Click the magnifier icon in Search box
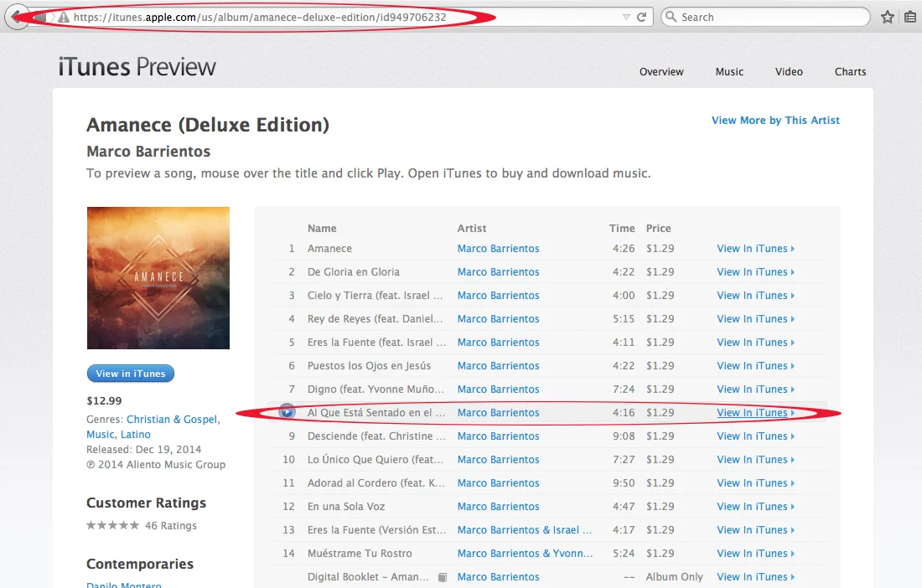The image size is (922, 588). coord(671,17)
